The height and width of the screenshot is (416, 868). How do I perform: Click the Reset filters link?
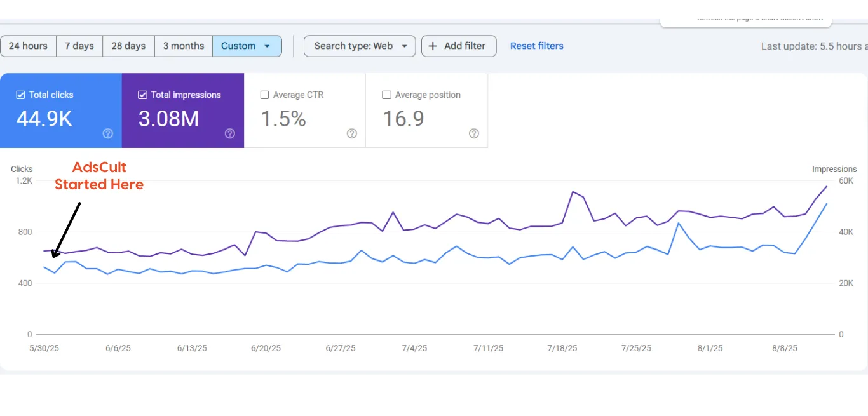coord(537,46)
